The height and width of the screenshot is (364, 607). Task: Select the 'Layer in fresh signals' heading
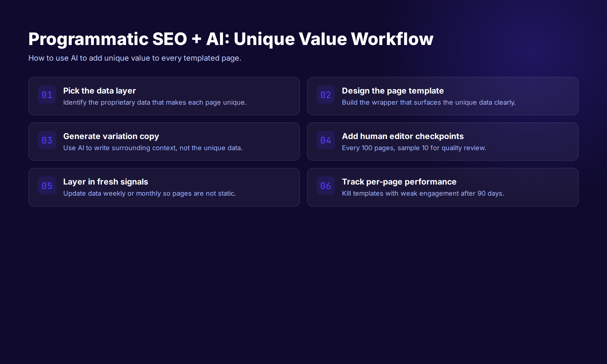[105, 182]
